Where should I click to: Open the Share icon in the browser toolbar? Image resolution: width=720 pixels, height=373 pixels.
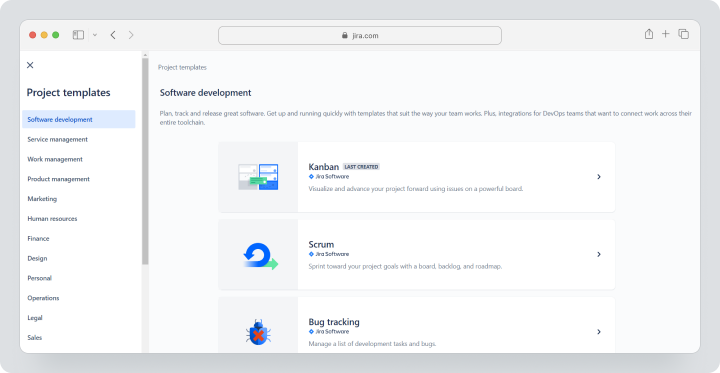[649, 34]
